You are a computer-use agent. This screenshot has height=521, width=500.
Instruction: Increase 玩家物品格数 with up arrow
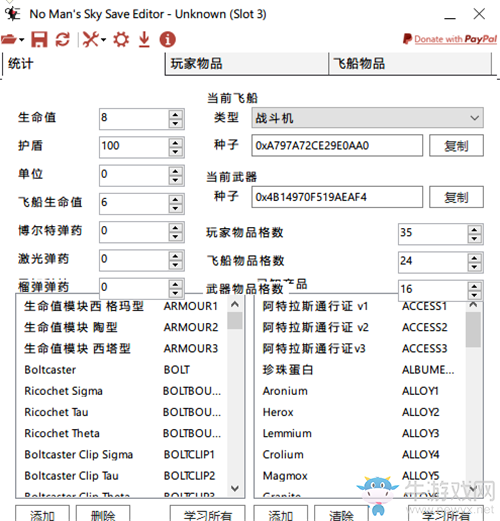pos(474,230)
